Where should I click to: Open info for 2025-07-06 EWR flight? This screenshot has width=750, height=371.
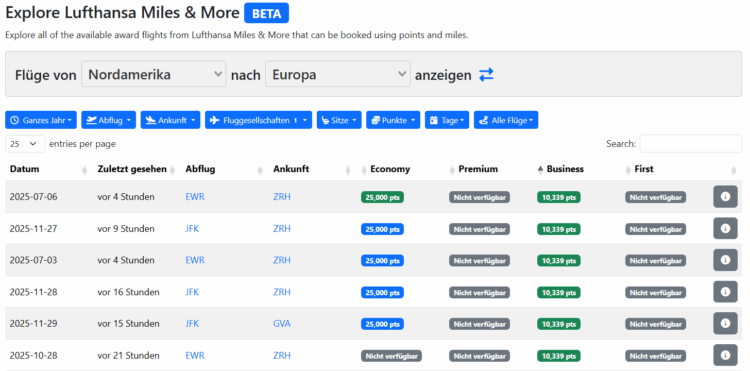[x=725, y=196]
